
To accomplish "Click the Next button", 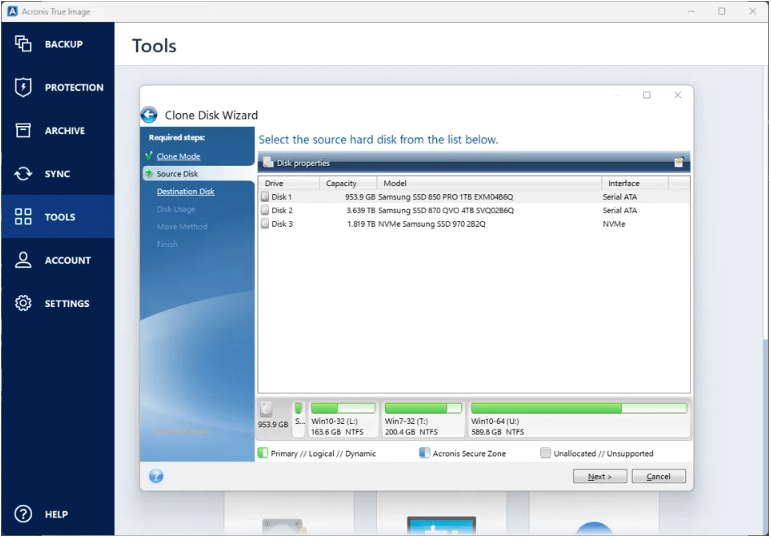I will click(x=599, y=476).
